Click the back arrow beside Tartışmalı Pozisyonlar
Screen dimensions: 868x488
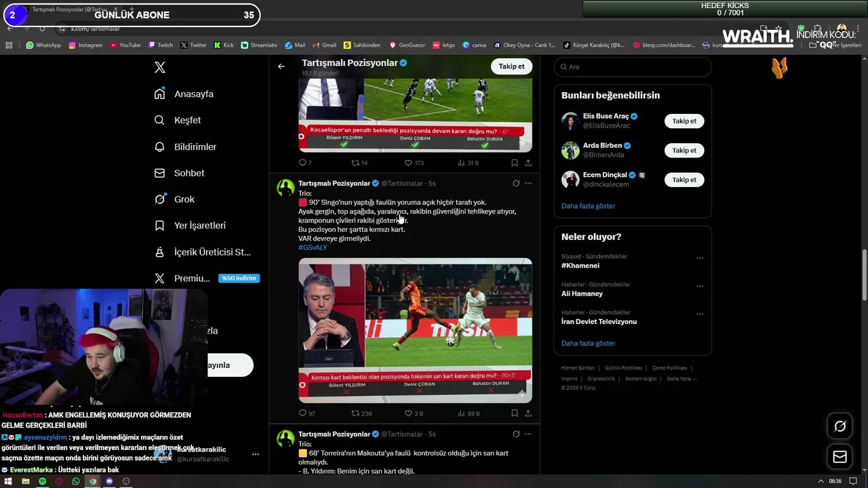[x=281, y=66]
